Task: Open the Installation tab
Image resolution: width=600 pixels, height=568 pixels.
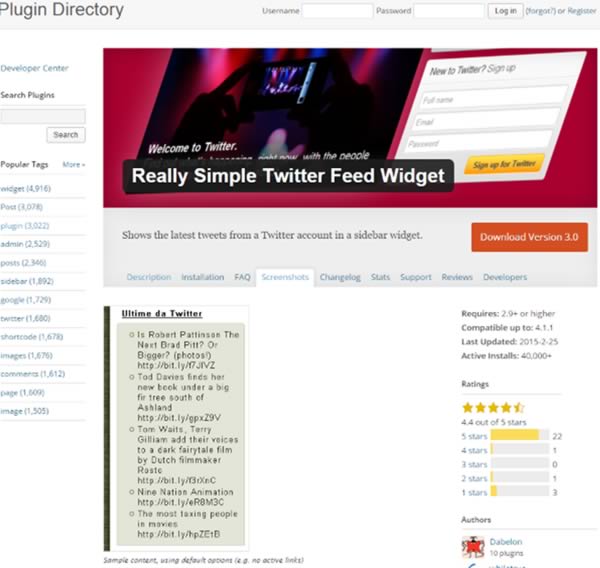Action: point(202,277)
